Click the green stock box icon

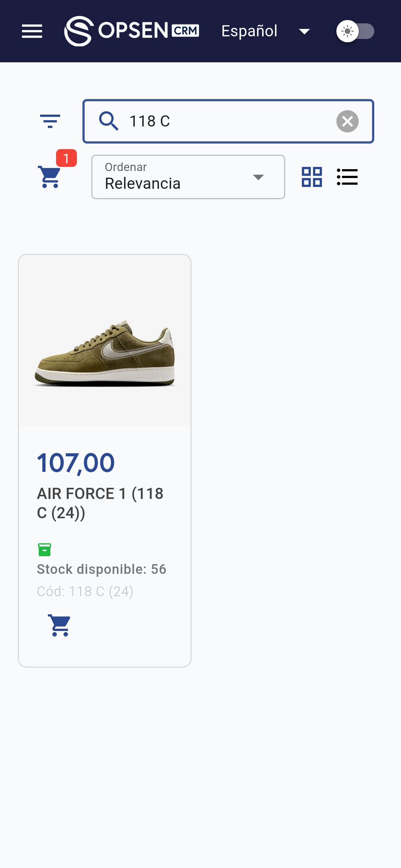45,549
